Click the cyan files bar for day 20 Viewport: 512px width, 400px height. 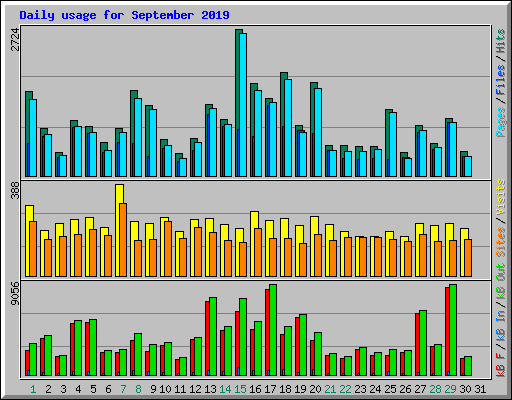click(318, 132)
